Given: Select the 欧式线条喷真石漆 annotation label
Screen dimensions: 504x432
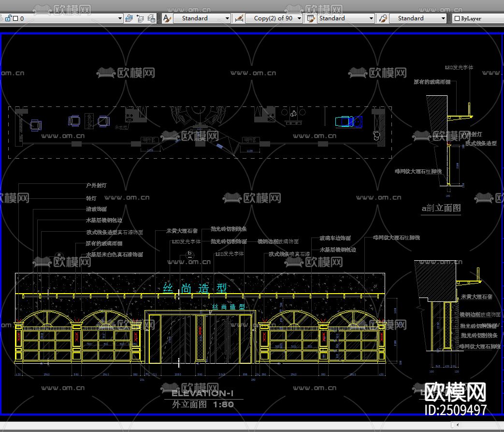Looking at the screenshot, I should point(289,254).
